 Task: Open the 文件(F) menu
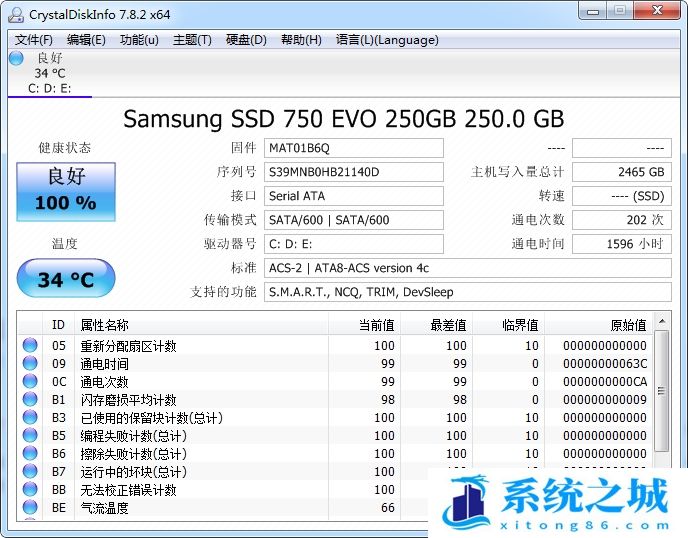pos(34,40)
